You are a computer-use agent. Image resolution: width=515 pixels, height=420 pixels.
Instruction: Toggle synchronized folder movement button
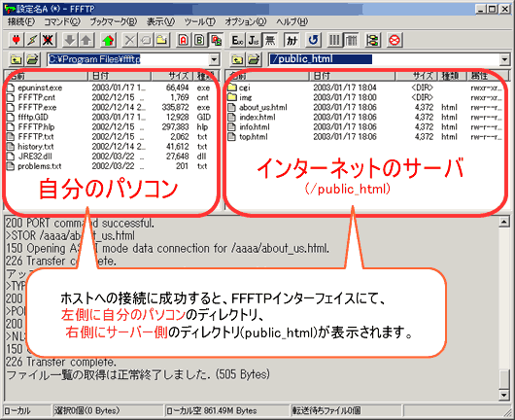coord(372,41)
